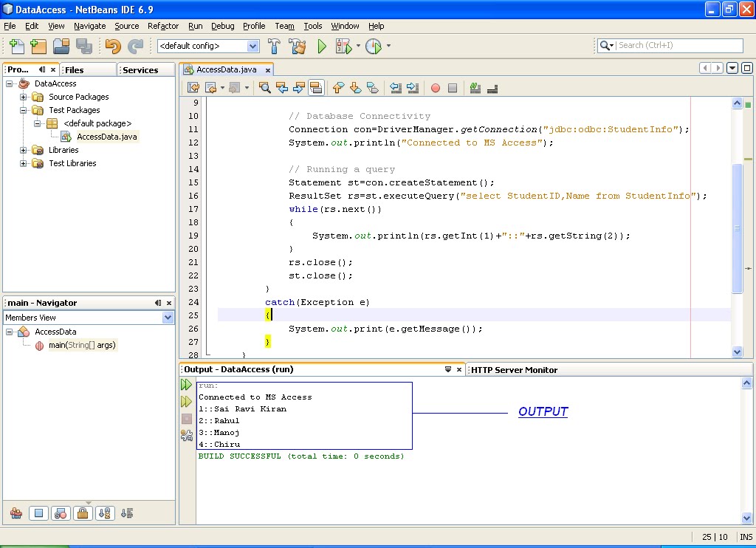Run the project with the green Run arrow
The image size is (756, 548).
(321, 46)
